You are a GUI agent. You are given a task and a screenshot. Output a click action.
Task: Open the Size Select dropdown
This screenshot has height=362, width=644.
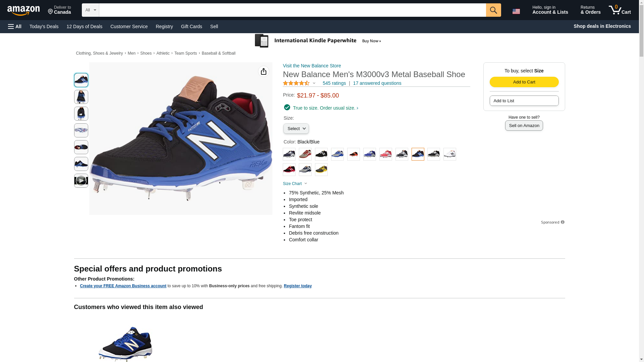tap(296, 129)
